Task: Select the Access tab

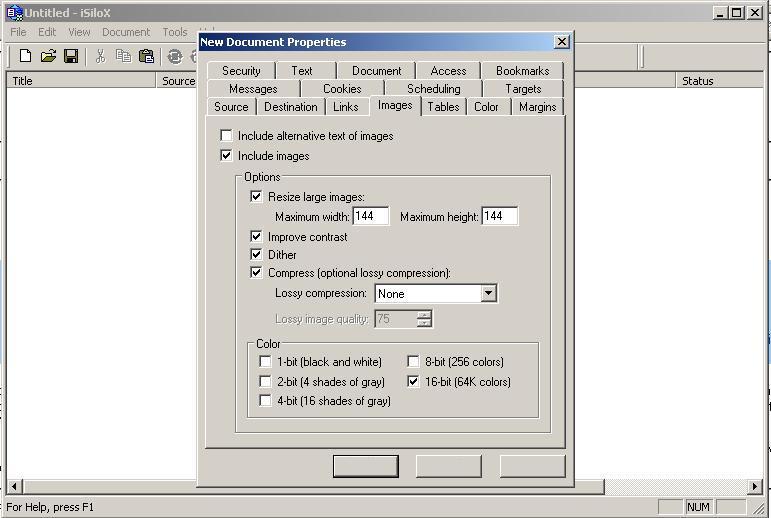Action: click(x=448, y=71)
